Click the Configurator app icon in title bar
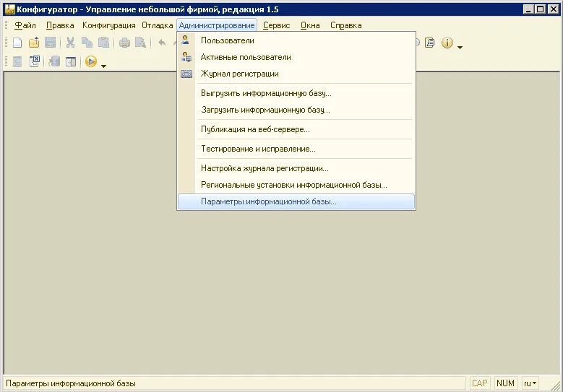 click(x=9, y=9)
